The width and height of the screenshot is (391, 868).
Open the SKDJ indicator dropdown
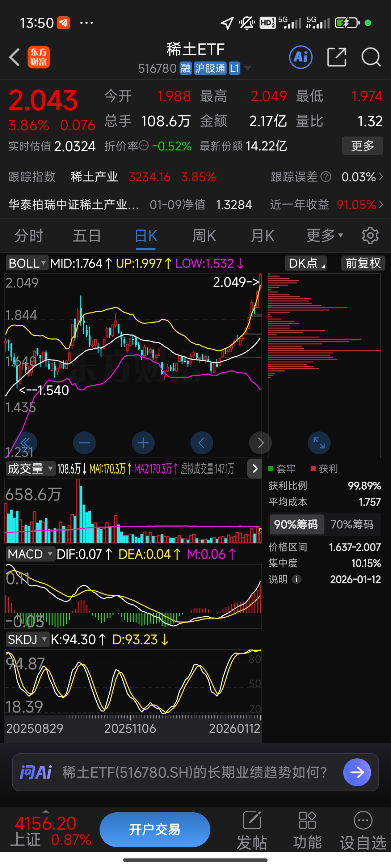point(27,639)
